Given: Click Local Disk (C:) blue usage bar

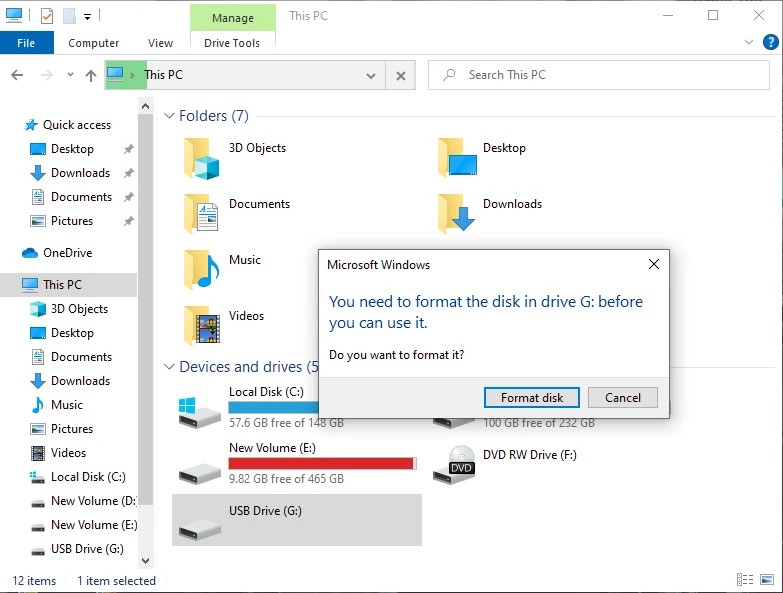Looking at the screenshot, I should 273,407.
